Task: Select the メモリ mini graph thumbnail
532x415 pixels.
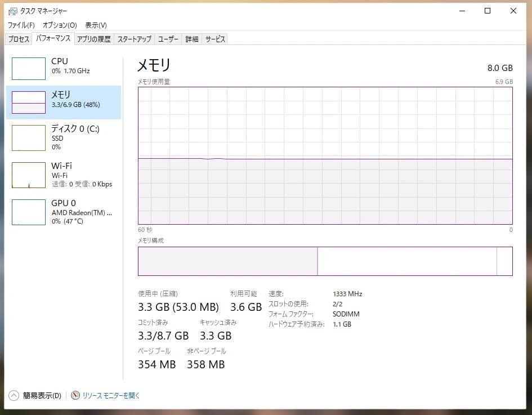Action: pyautogui.click(x=29, y=102)
